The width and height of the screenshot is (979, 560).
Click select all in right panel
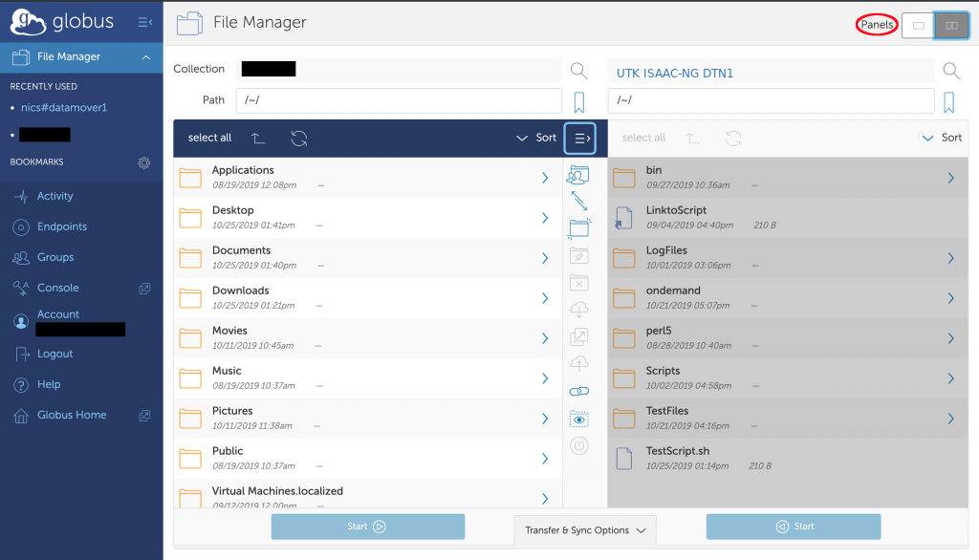click(643, 138)
